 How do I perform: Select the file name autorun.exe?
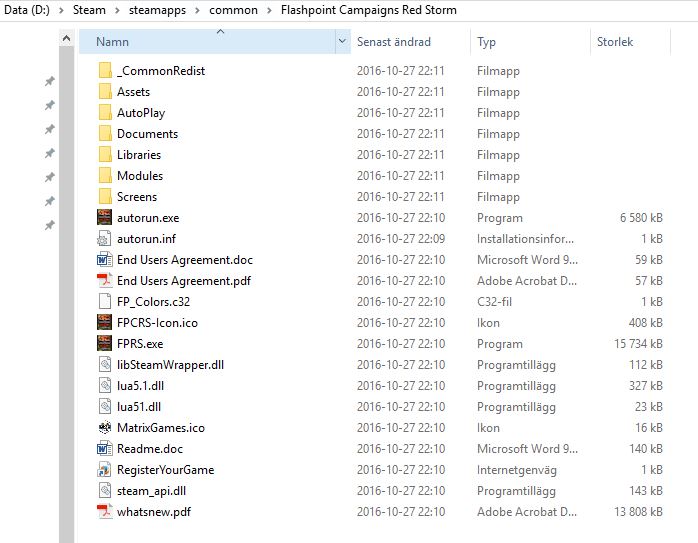point(148,218)
